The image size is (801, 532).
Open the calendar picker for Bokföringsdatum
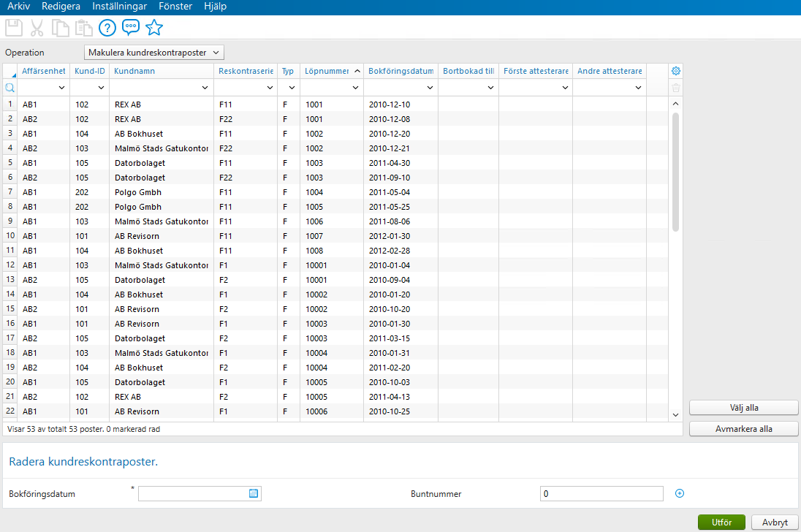pyautogui.click(x=254, y=493)
